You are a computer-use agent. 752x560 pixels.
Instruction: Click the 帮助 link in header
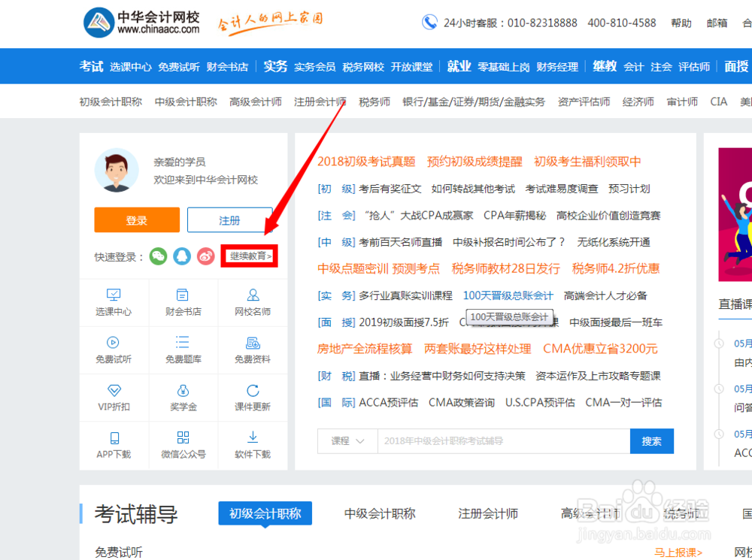[x=681, y=23]
